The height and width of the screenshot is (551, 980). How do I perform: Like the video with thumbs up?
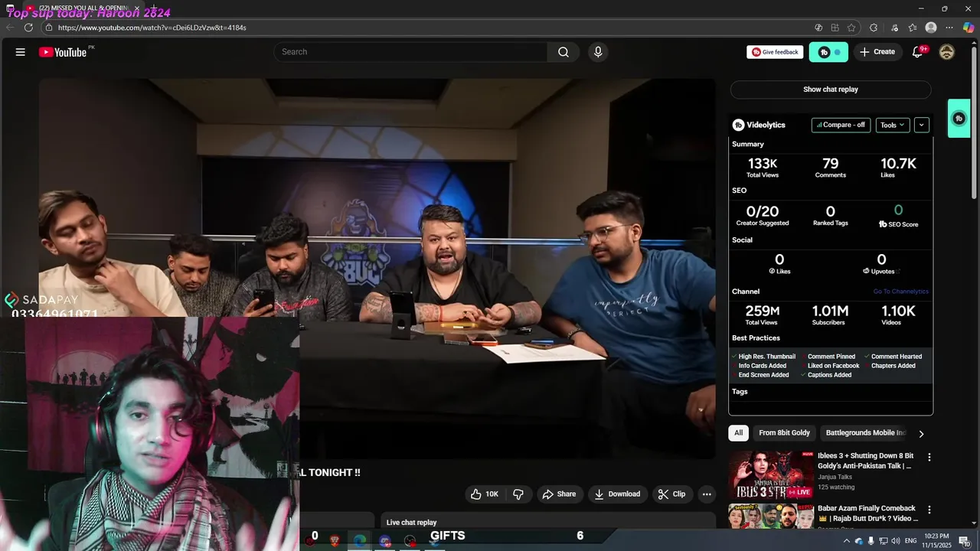coord(484,494)
